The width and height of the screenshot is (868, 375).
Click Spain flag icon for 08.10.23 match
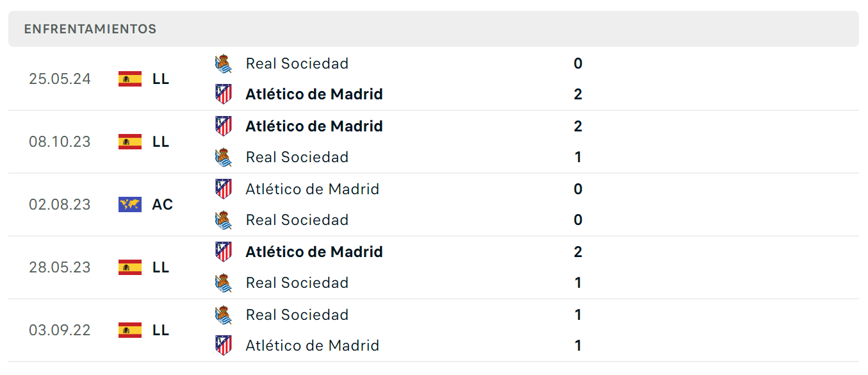tap(130, 142)
